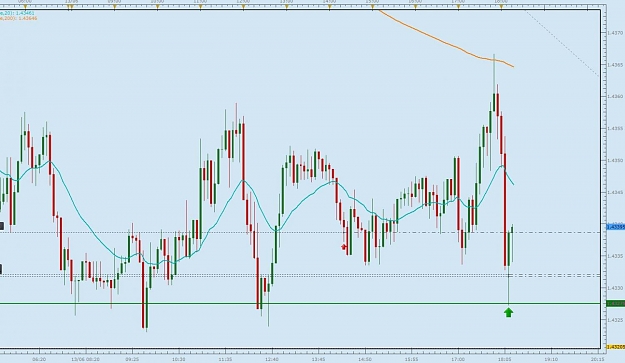Click the 16:00 yellow marker on top axis

[415, 7]
